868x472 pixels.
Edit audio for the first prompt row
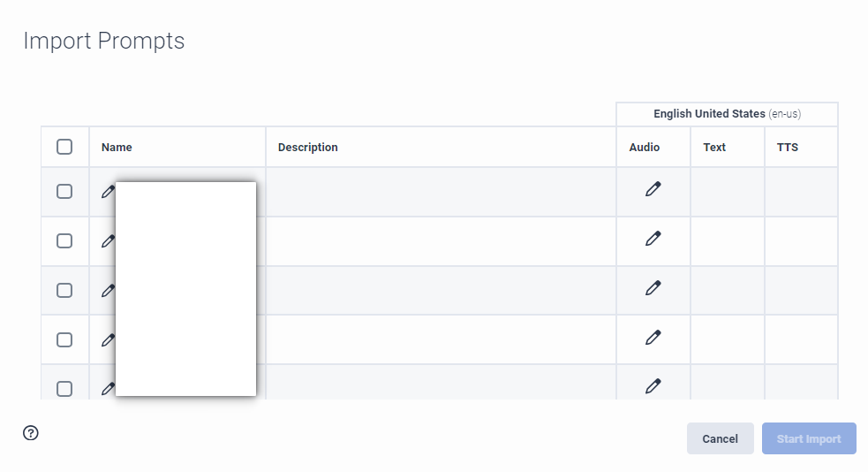(x=653, y=189)
